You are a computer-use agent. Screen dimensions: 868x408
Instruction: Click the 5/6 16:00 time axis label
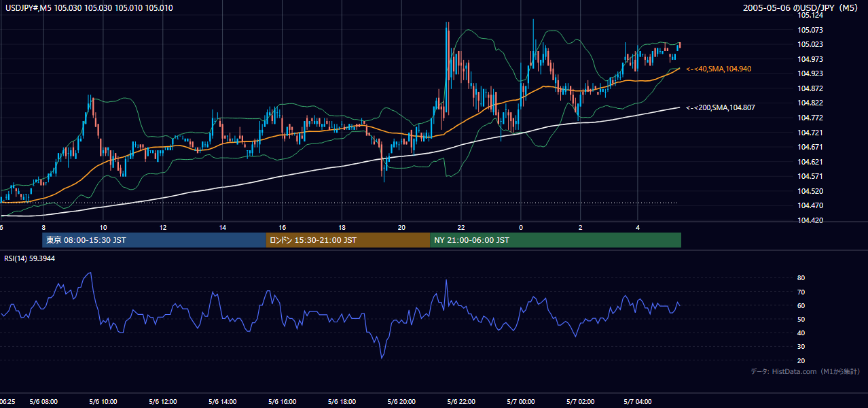(x=283, y=402)
